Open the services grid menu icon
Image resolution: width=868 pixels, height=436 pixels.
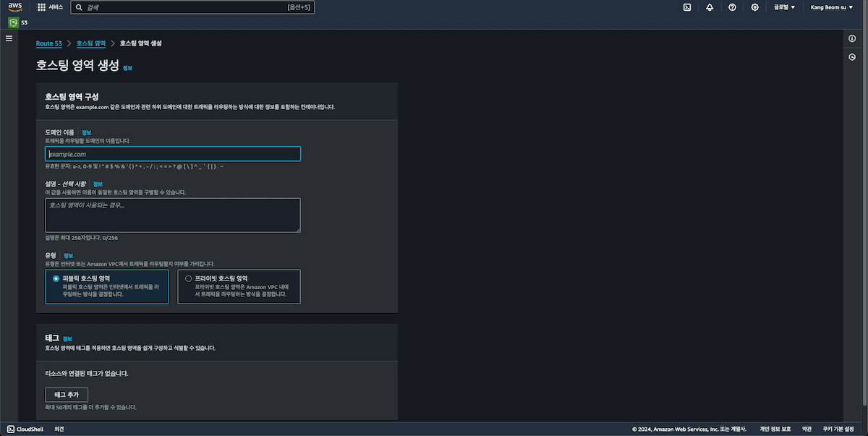click(x=41, y=7)
